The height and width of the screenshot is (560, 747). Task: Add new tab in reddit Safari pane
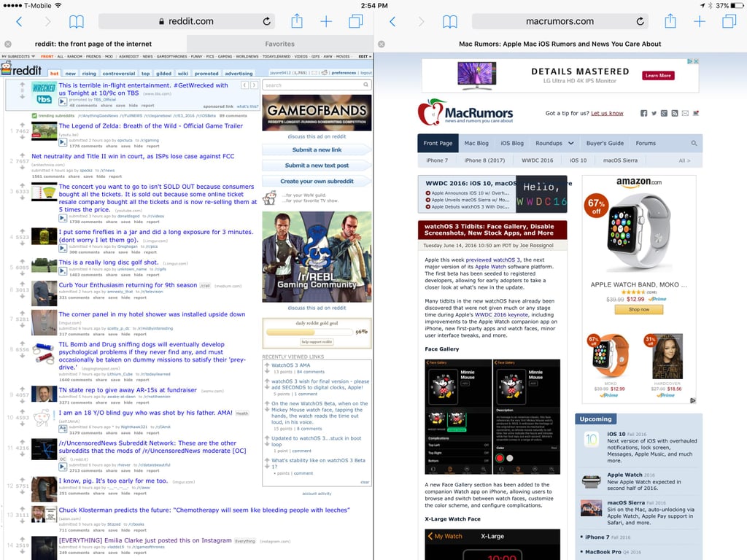(x=326, y=21)
